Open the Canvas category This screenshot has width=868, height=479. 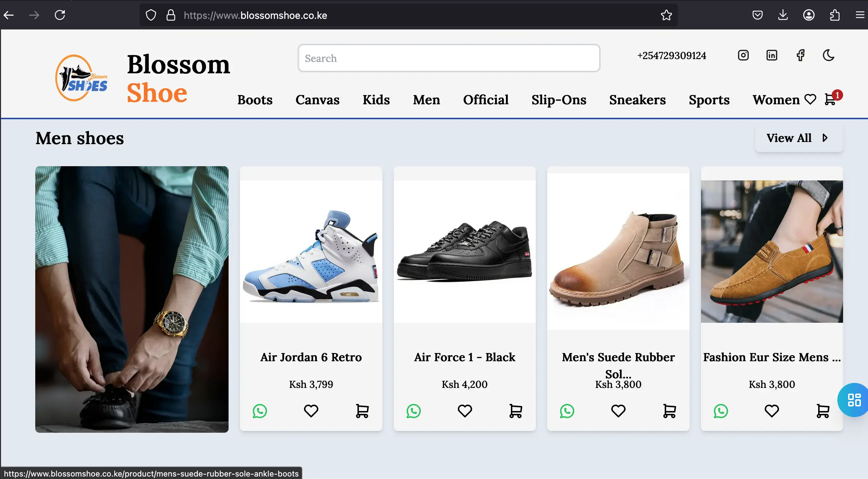pyautogui.click(x=318, y=100)
